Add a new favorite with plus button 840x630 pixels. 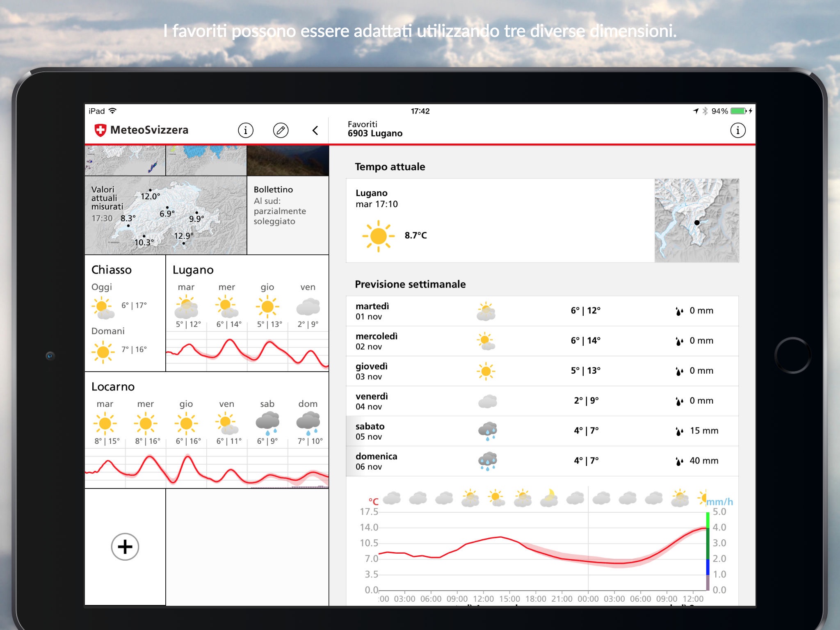(125, 546)
